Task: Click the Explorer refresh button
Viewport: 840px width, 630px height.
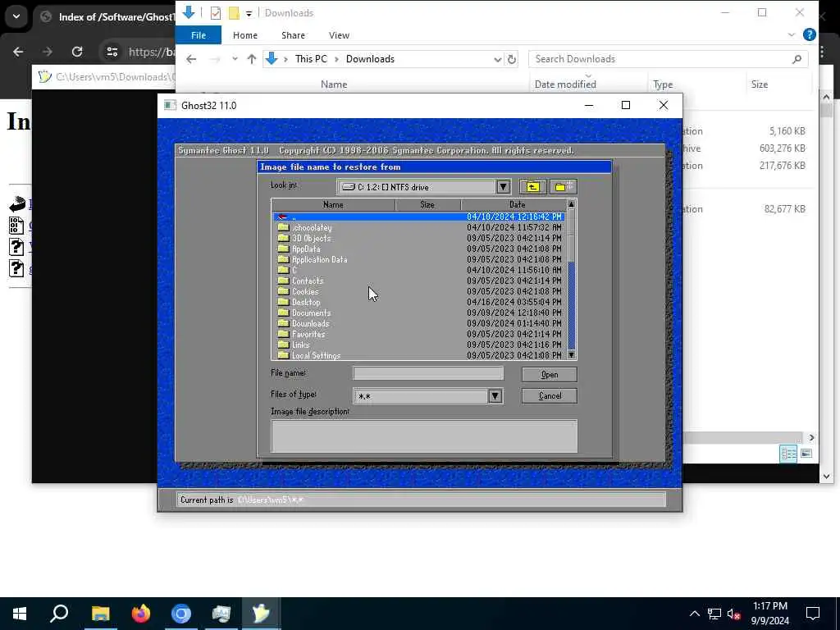Action: [x=512, y=59]
